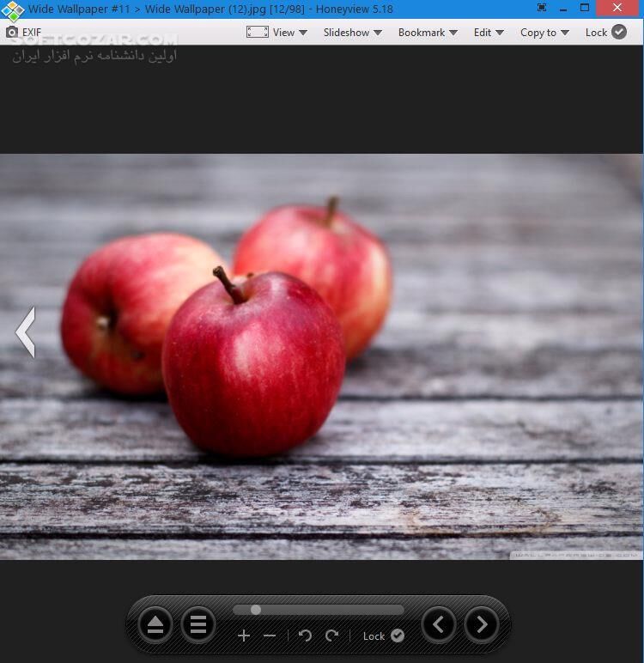Click the left arrow overlay on image
644x663 pixels.
pos(26,331)
